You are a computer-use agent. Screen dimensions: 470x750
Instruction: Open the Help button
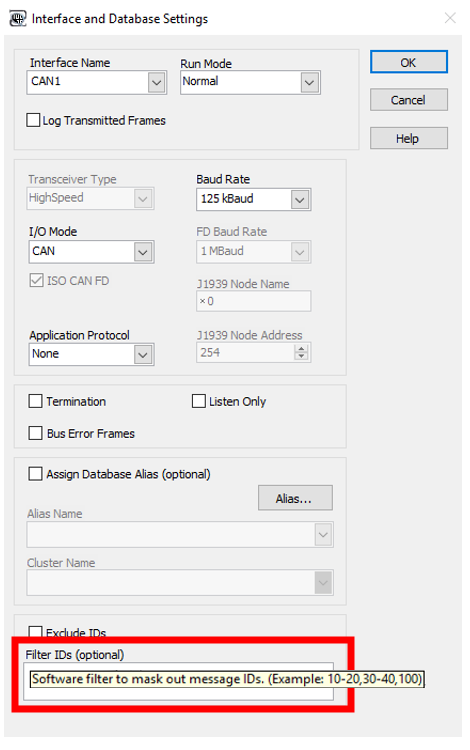click(409, 138)
